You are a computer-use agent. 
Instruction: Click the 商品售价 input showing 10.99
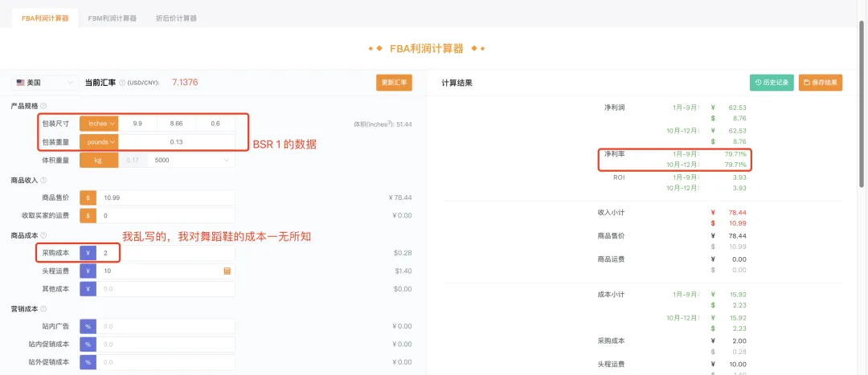coord(166,198)
